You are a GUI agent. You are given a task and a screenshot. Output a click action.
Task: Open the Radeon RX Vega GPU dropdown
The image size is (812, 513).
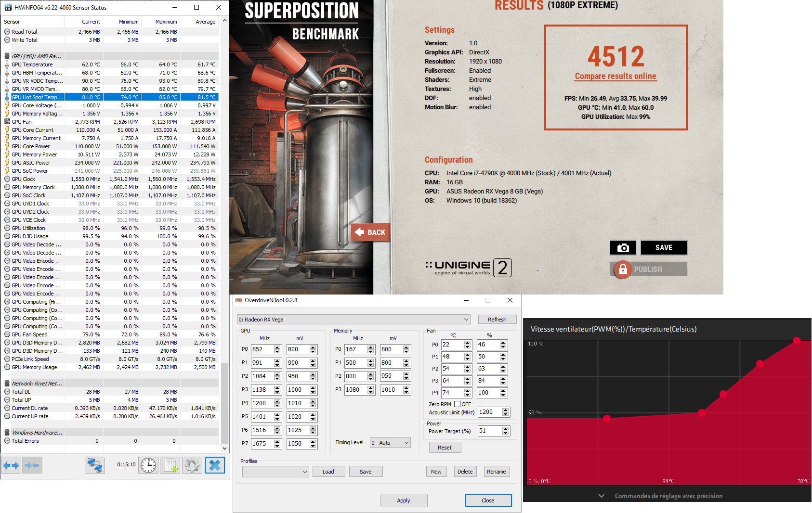[x=354, y=320]
